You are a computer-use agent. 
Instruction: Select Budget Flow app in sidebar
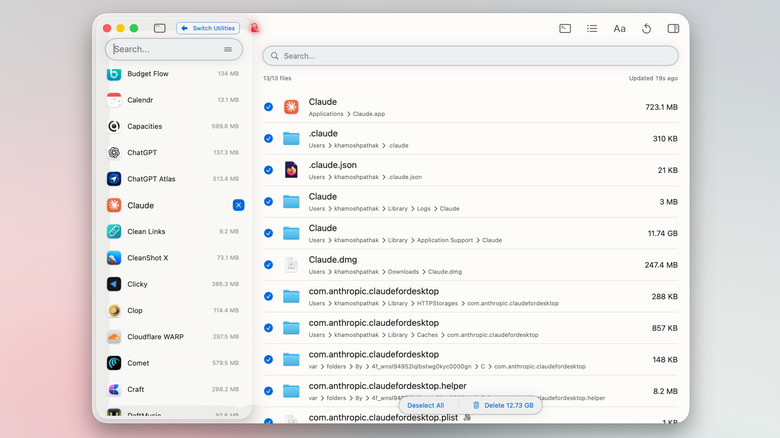coord(173,74)
